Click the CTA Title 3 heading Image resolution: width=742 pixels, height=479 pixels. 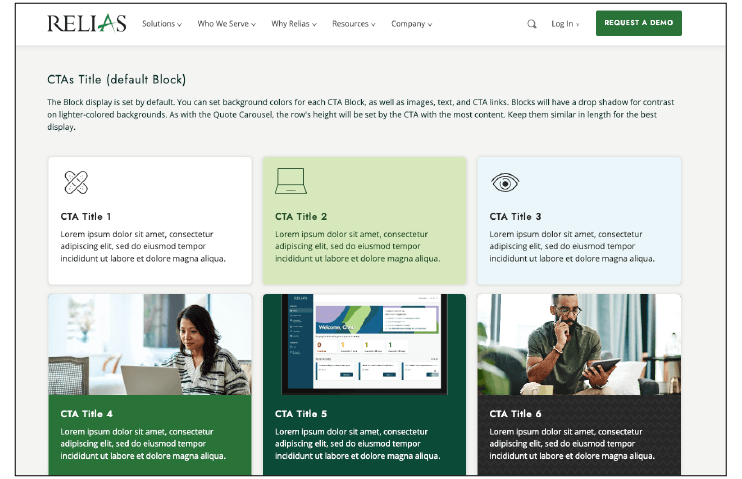[515, 216]
